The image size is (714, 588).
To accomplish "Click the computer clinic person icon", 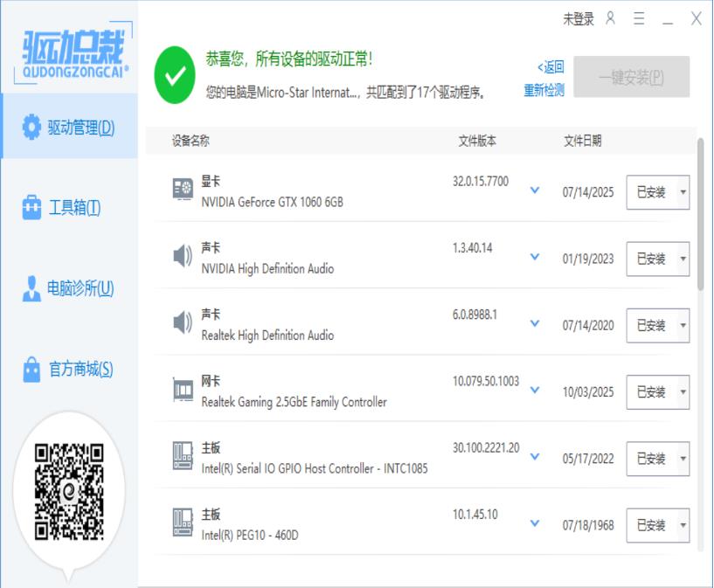I will tap(31, 288).
